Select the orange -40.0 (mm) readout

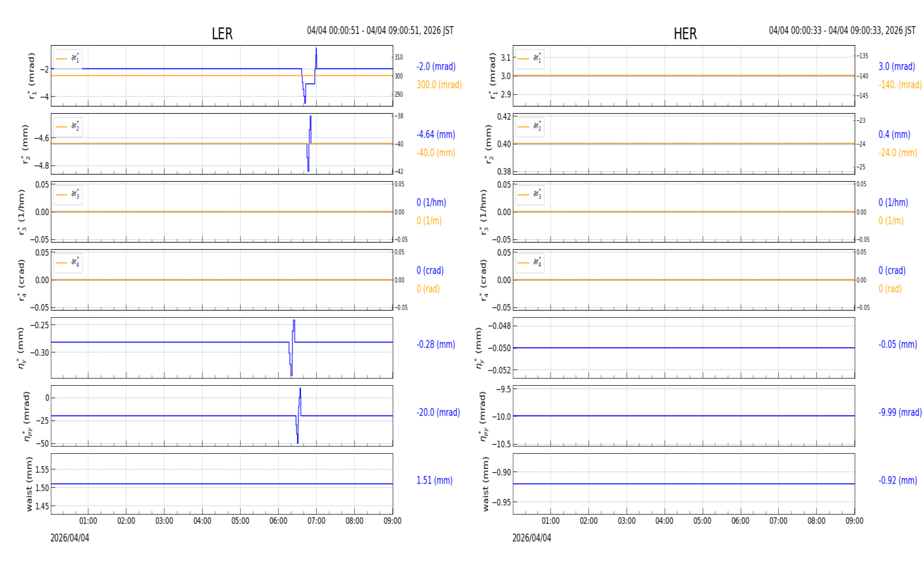click(436, 153)
